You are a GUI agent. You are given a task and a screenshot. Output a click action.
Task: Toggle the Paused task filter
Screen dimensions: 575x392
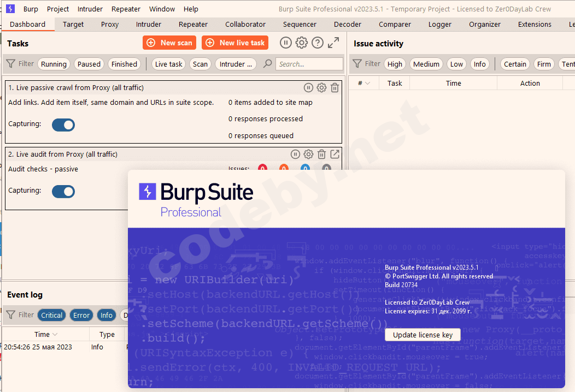(x=89, y=64)
